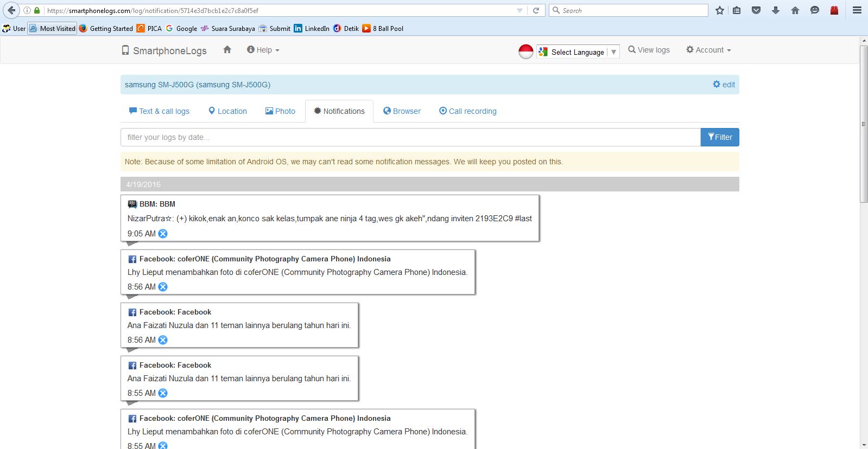Open the Suara Surabaya bookmark
The image size is (868, 449).
pyautogui.click(x=227, y=28)
